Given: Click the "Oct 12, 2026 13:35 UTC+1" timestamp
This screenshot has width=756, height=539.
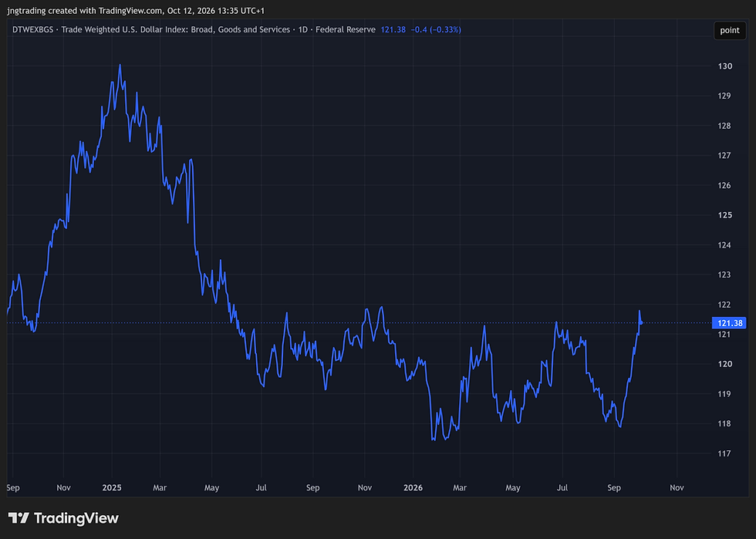Looking at the screenshot, I should click(215, 11).
